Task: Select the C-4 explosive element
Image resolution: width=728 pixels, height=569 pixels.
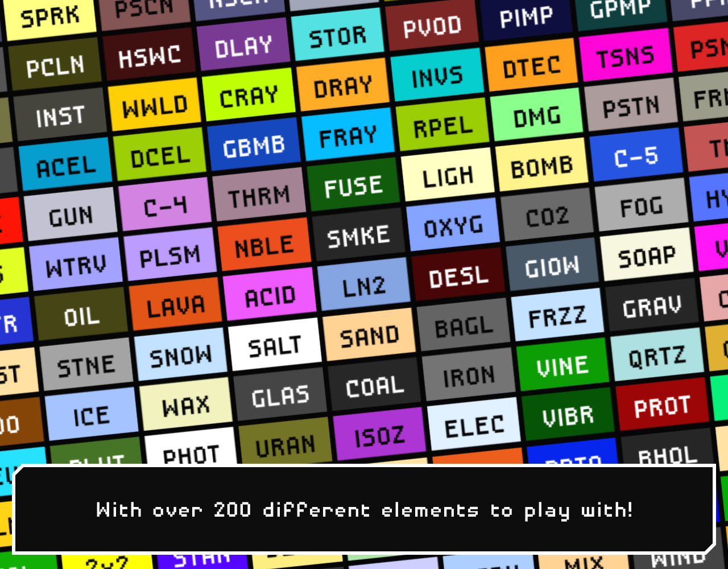Action: [x=166, y=201]
